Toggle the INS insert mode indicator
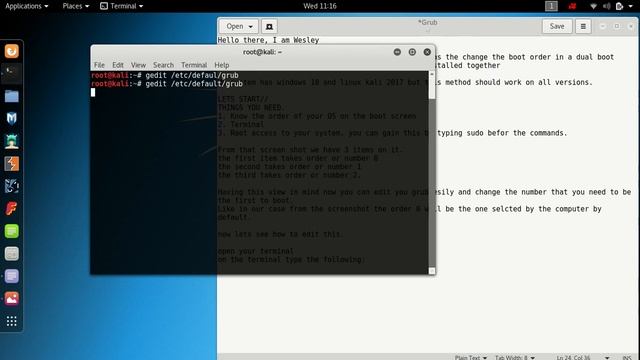640x360 pixels. tap(627, 357)
